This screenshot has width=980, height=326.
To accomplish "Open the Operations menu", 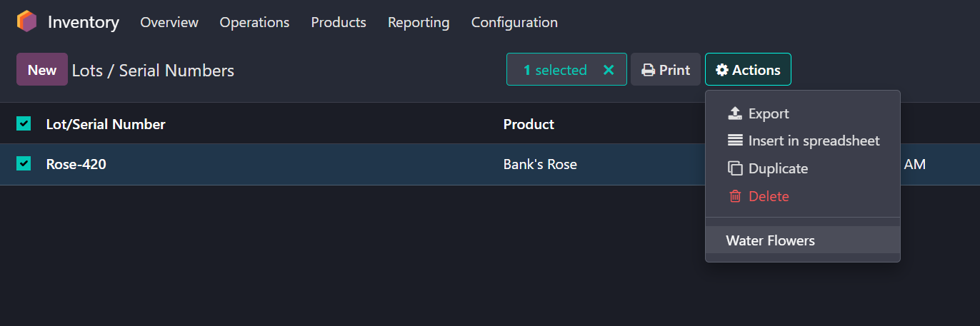I will pyautogui.click(x=254, y=22).
